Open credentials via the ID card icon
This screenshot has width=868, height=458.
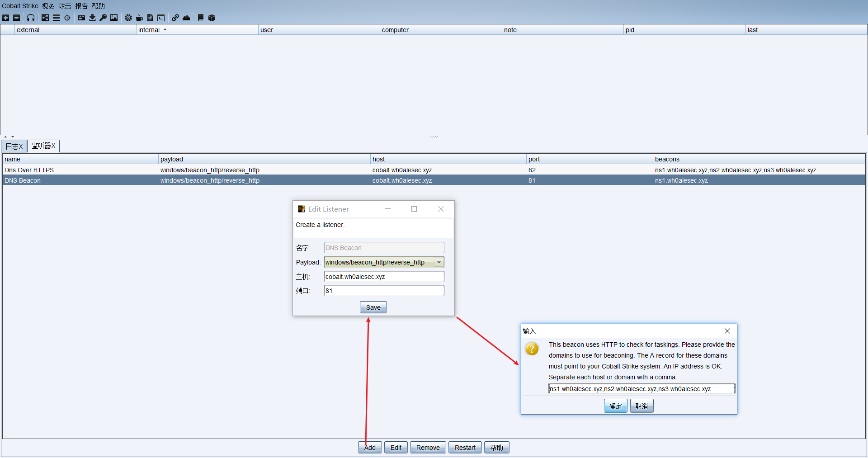(x=81, y=18)
